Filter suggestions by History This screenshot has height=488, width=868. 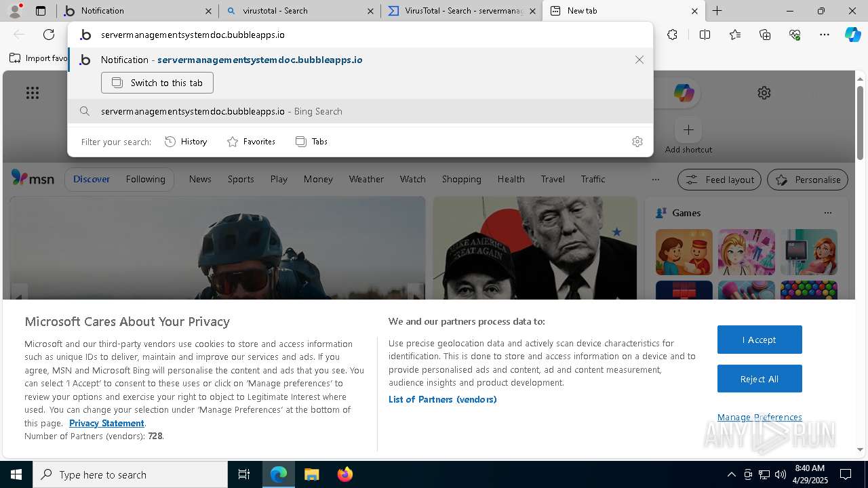(x=186, y=142)
